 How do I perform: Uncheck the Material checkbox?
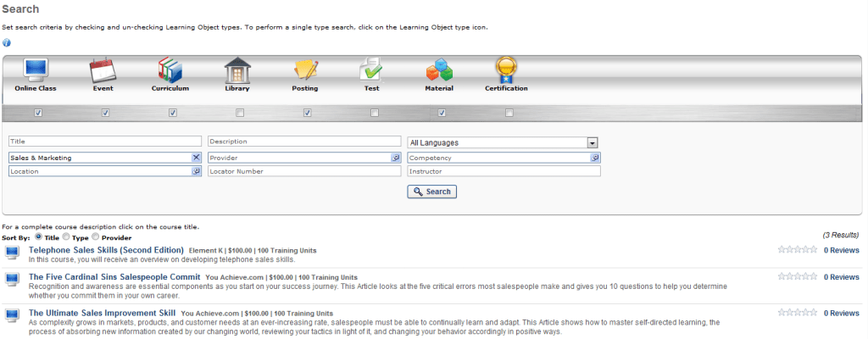coord(442,113)
